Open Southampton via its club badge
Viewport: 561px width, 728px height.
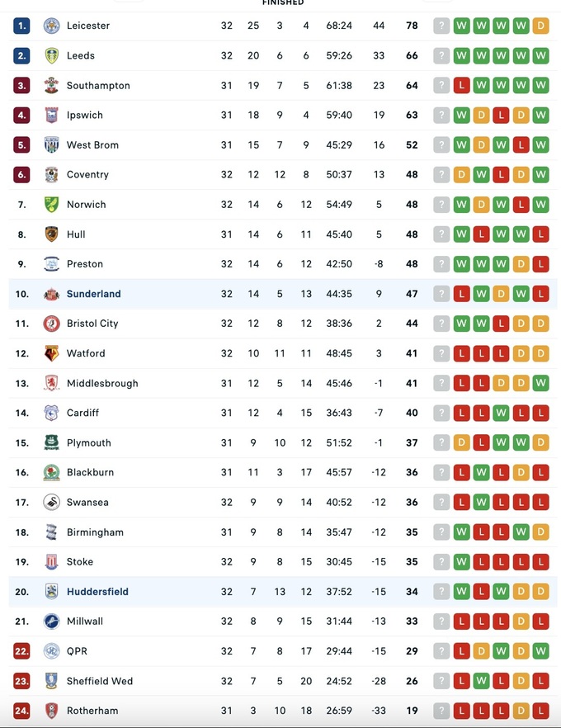51,85
